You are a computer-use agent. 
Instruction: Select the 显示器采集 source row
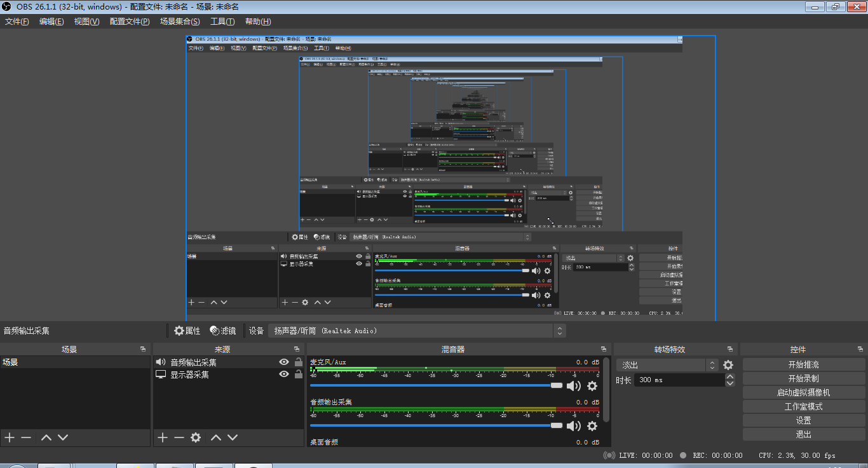[228, 375]
